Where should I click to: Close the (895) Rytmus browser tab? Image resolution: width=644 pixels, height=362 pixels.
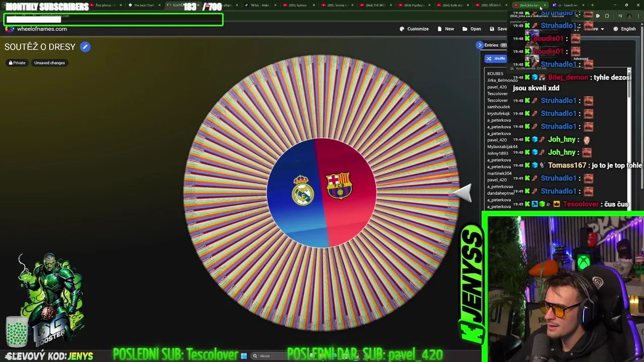[314, 5]
